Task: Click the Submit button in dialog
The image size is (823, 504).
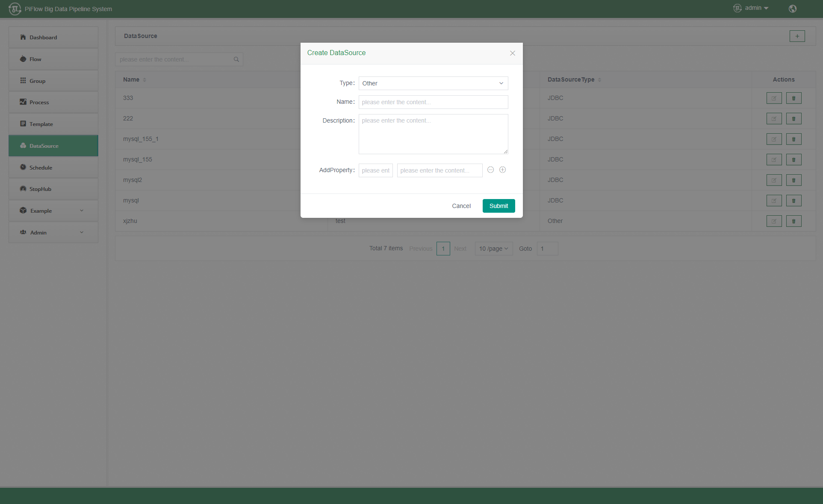Action: click(499, 205)
